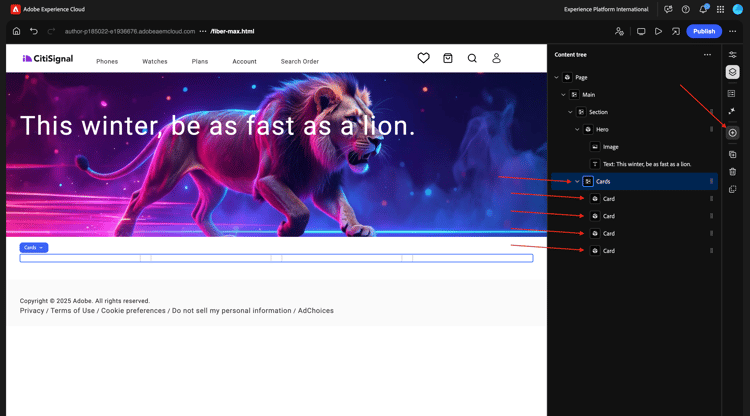750x416 pixels.
Task: Click the Duplicate component icon in rail
Action: [x=732, y=154]
